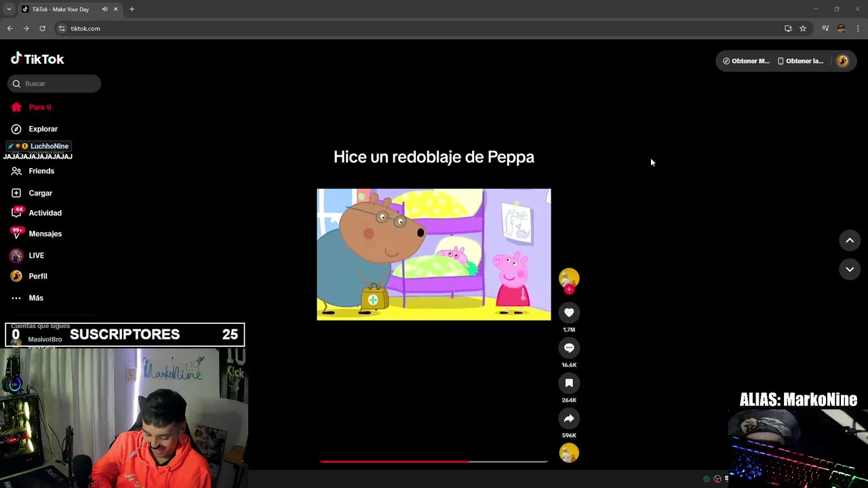Follow creator with red plus badge

click(x=569, y=289)
